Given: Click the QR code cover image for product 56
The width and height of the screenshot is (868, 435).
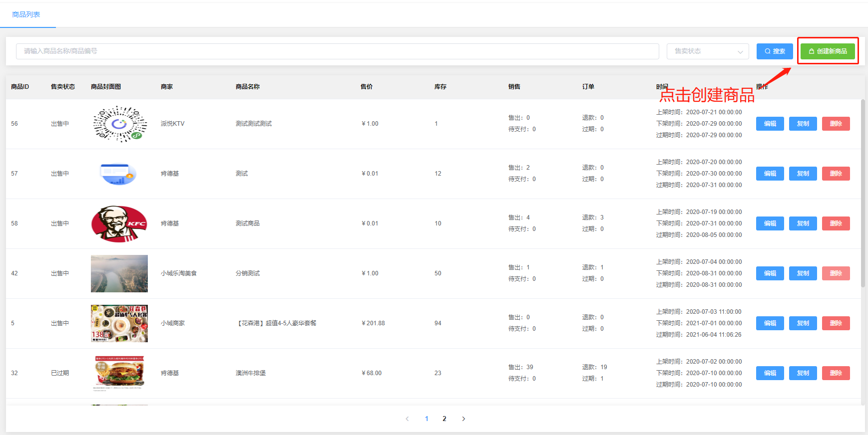Looking at the screenshot, I should (x=119, y=124).
